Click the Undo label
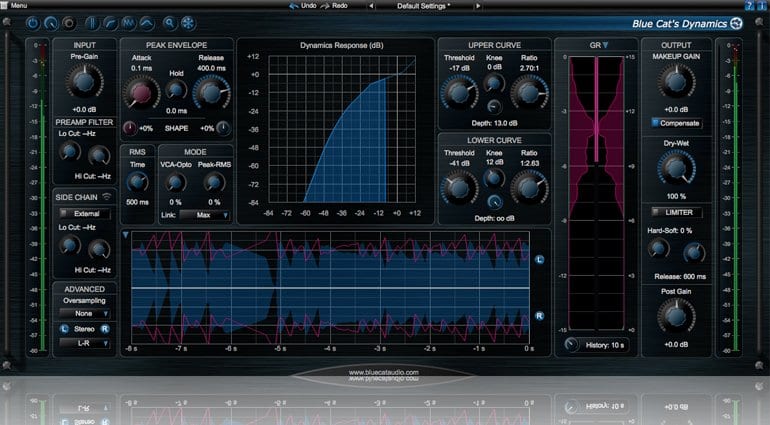770x425 pixels. [308, 6]
